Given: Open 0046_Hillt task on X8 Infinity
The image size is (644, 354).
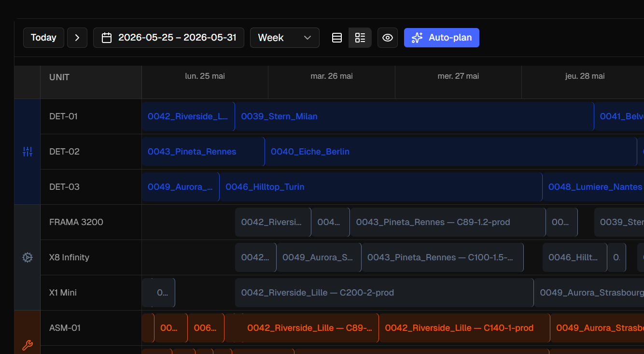Looking at the screenshot, I should (x=575, y=257).
